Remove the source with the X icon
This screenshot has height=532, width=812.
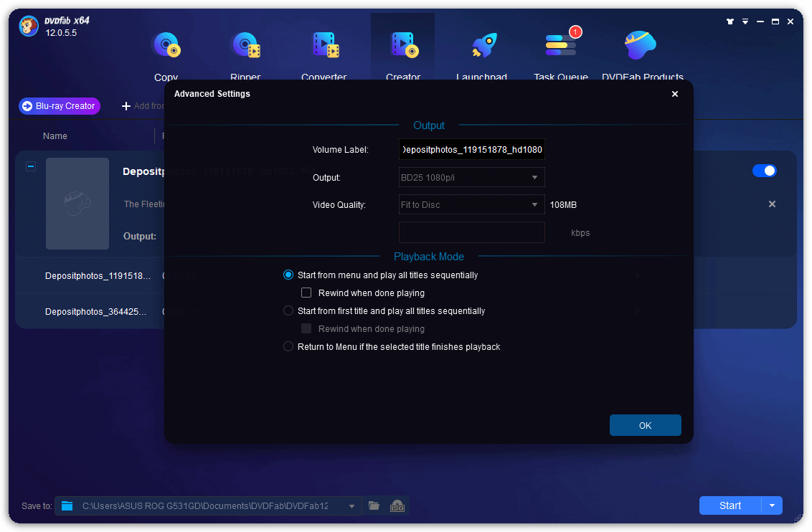tap(772, 204)
